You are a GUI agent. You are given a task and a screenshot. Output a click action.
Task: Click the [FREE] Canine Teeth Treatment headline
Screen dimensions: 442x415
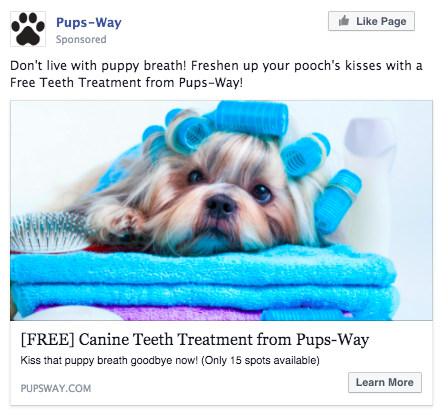pyautogui.click(x=195, y=340)
